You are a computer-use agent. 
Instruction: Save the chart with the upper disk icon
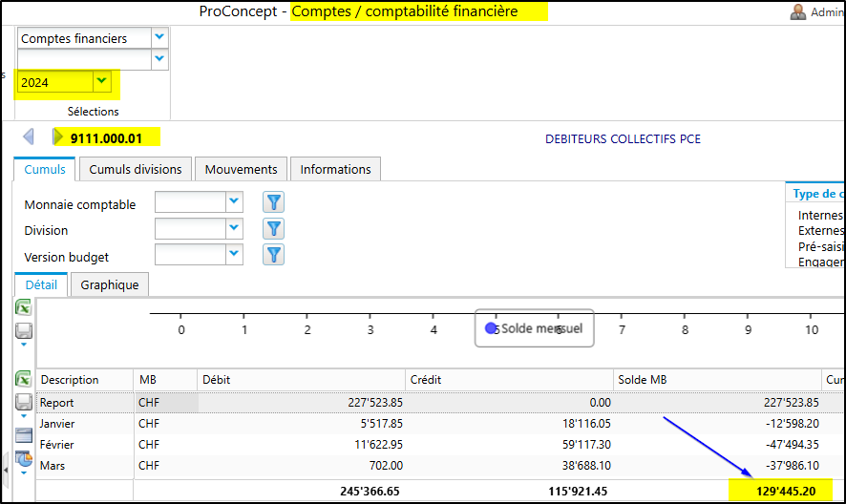(23, 331)
